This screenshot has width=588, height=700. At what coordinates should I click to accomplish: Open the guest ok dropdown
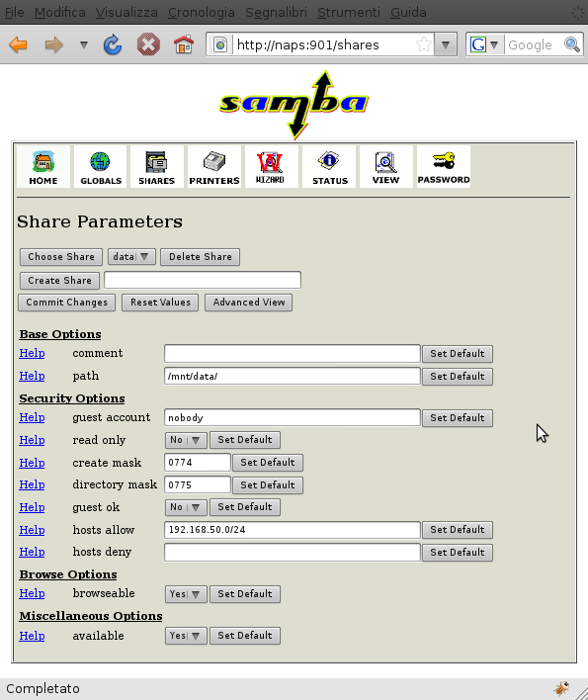pos(186,507)
